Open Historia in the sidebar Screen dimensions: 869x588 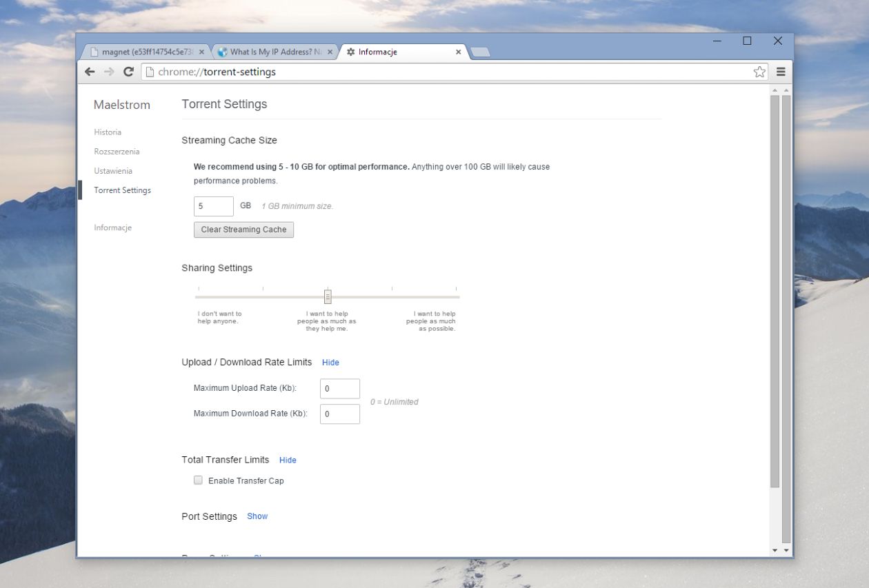(x=108, y=132)
